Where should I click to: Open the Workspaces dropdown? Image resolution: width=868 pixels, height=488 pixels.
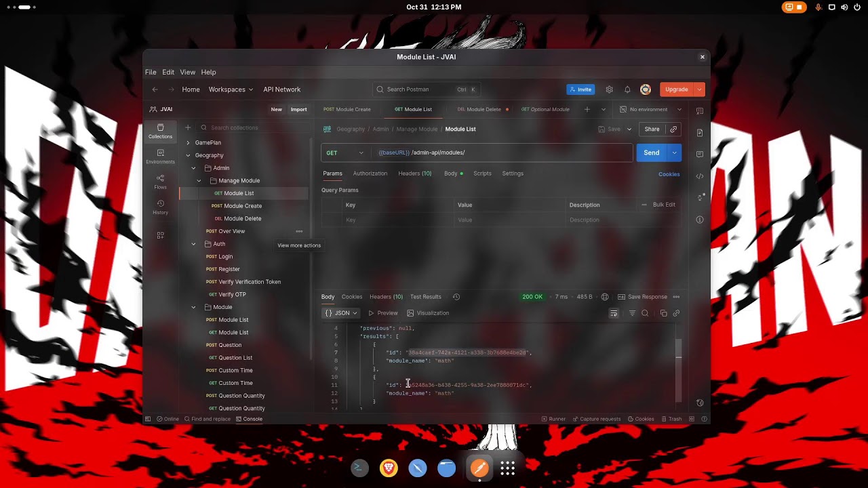point(231,89)
